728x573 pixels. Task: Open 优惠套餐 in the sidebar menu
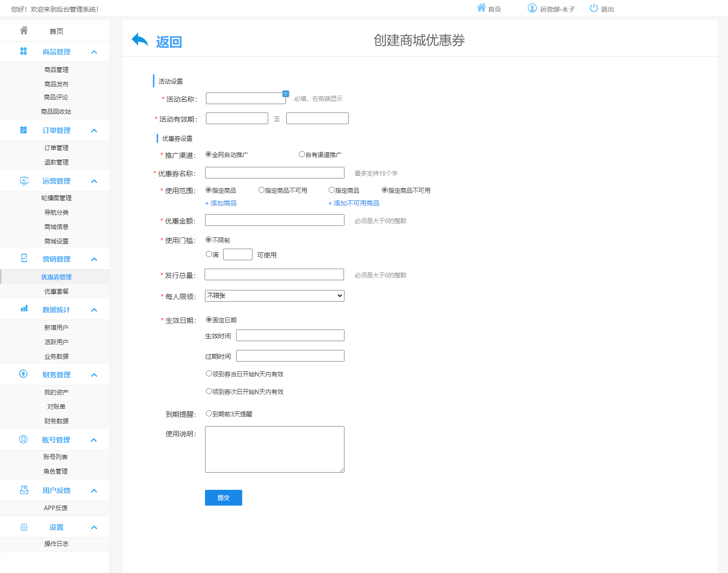coord(56,291)
